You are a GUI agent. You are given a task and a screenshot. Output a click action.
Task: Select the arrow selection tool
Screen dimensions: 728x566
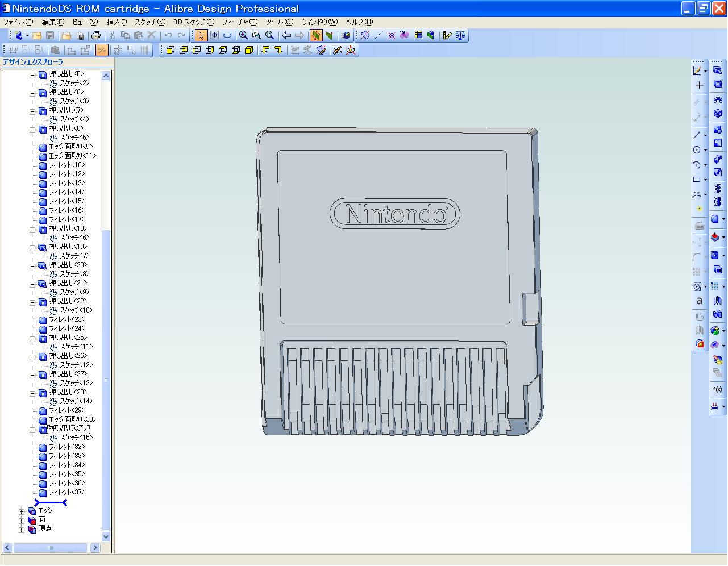pos(201,35)
